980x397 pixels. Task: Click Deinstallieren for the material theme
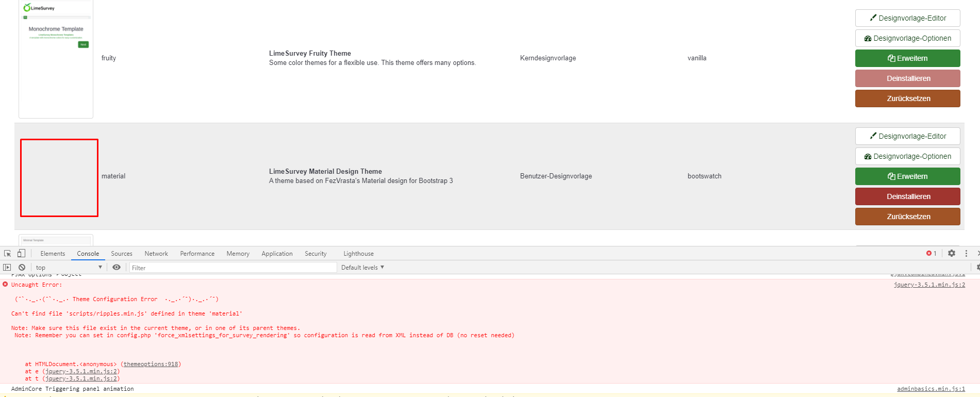point(908,196)
